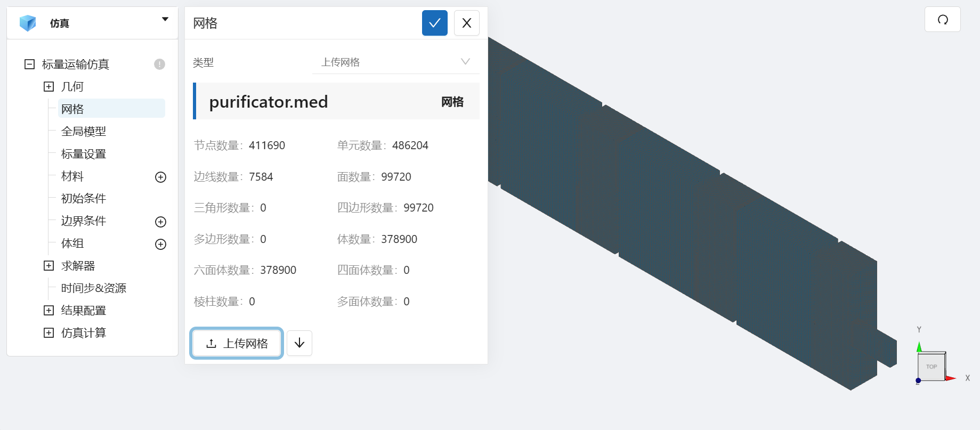Open the 仿真 module dropdown arrow

(165, 19)
